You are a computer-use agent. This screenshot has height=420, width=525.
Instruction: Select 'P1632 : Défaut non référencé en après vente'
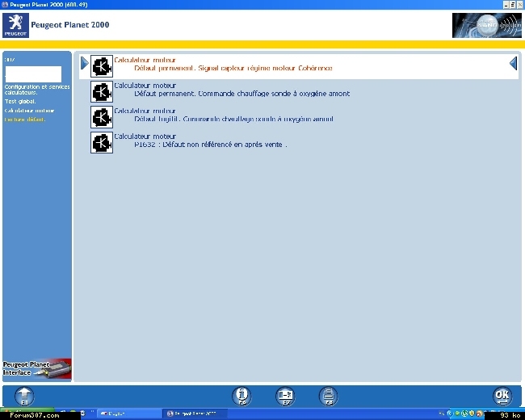pos(211,145)
